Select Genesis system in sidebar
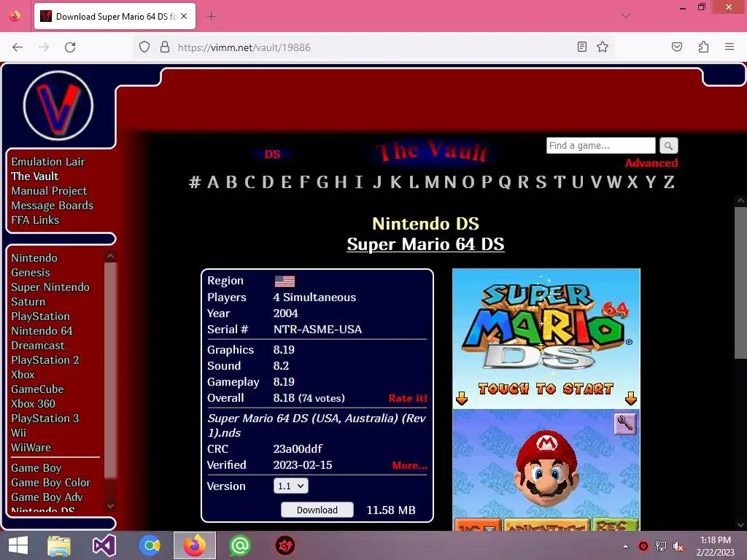 [31, 273]
